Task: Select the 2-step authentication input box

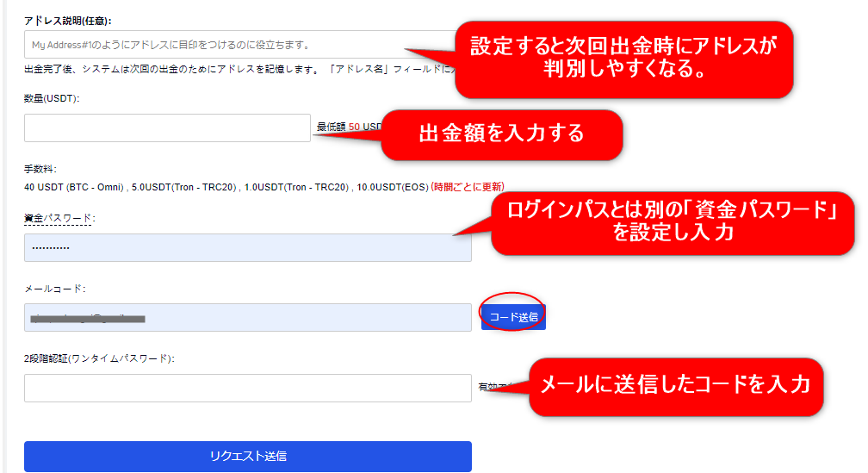Action: click(247, 388)
